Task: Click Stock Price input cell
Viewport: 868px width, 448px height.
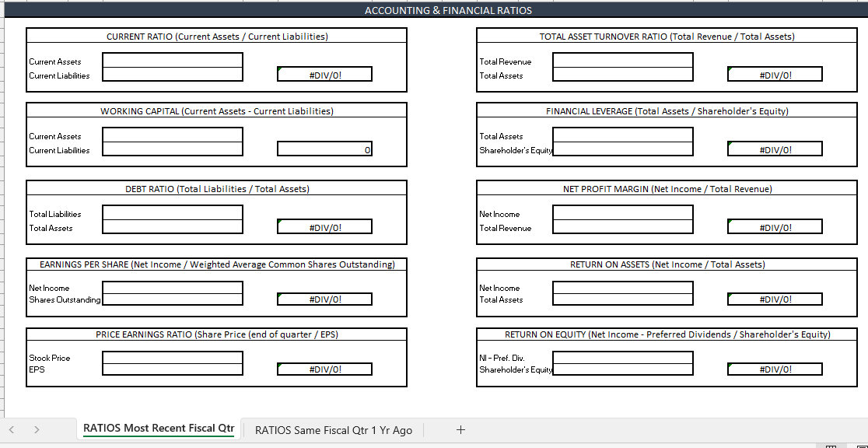Action: click(x=173, y=358)
